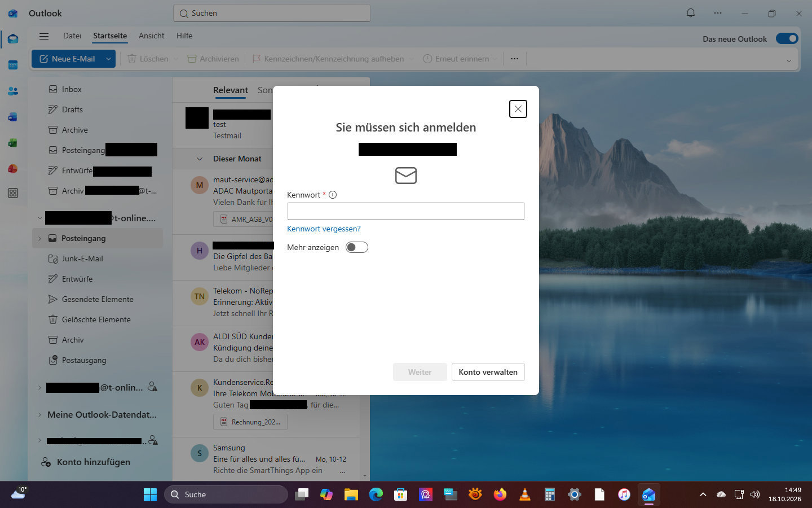Open the Junk-E-Mail folder

point(82,259)
